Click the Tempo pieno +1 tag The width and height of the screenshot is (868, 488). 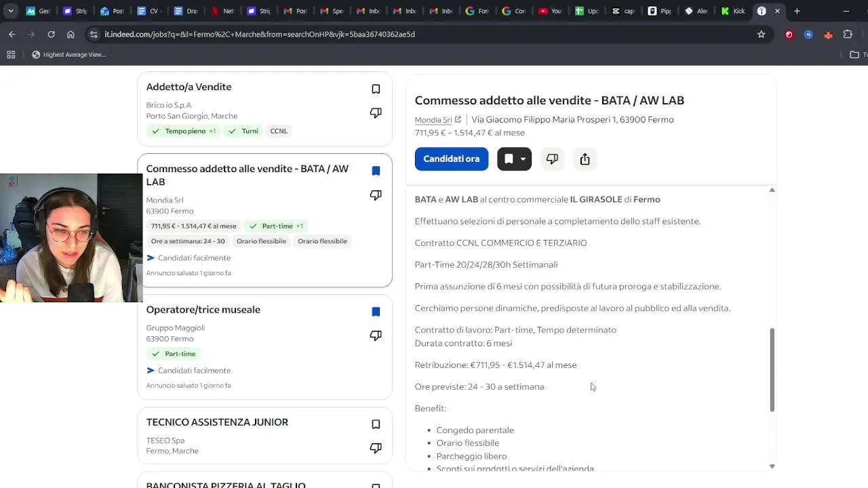(x=184, y=131)
